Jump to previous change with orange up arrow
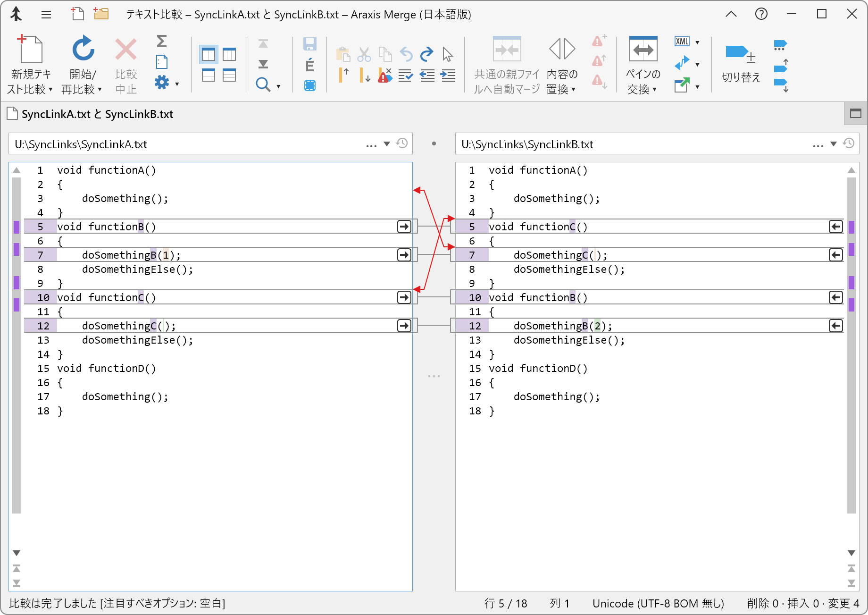868x615 pixels. point(343,75)
